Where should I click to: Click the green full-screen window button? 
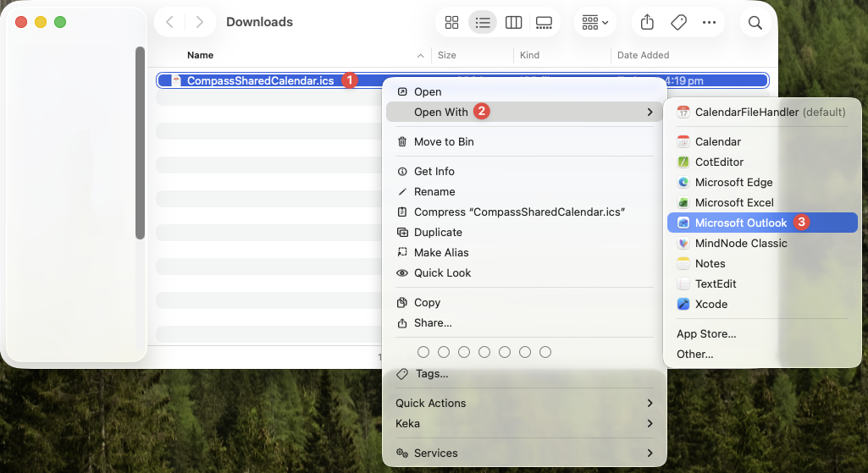(60, 22)
